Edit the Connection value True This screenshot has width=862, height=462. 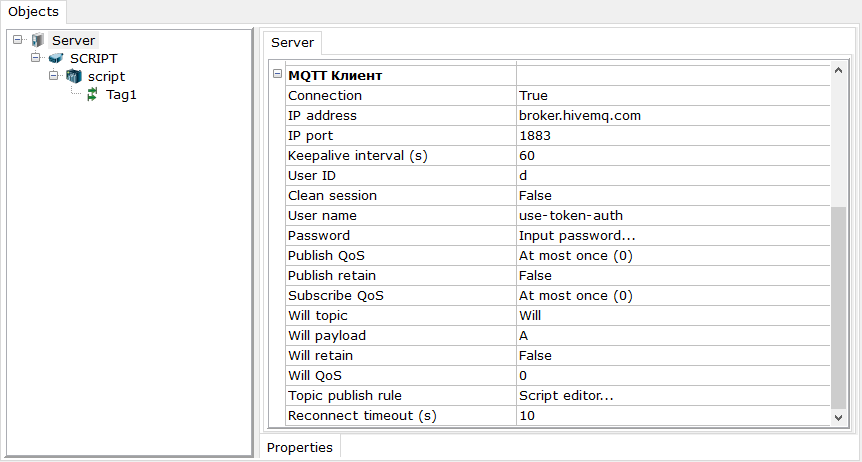coord(673,96)
